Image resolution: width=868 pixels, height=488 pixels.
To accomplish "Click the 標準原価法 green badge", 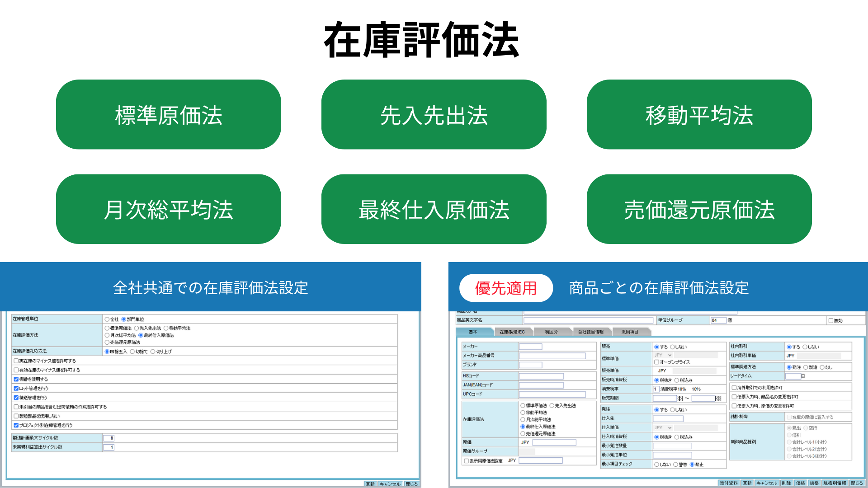I will tap(168, 115).
